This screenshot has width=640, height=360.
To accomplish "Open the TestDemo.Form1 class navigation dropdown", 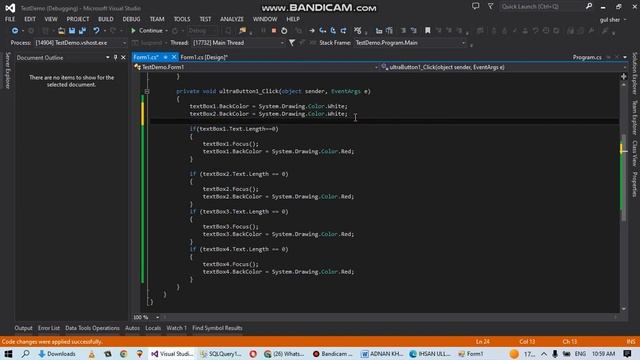I will (256, 67).
